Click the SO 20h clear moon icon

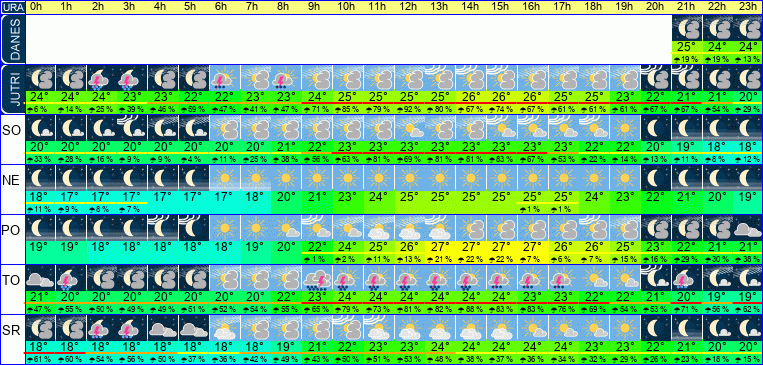click(x=655, y=128)
